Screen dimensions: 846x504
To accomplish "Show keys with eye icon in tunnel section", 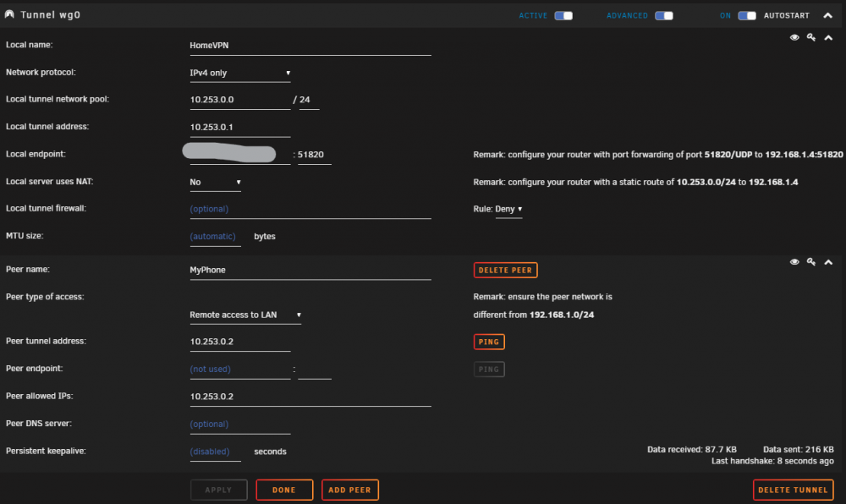I will (794, 37).
